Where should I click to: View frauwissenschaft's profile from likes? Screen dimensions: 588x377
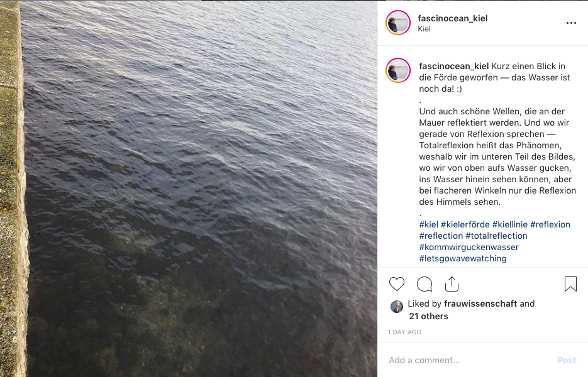(480, 303)
